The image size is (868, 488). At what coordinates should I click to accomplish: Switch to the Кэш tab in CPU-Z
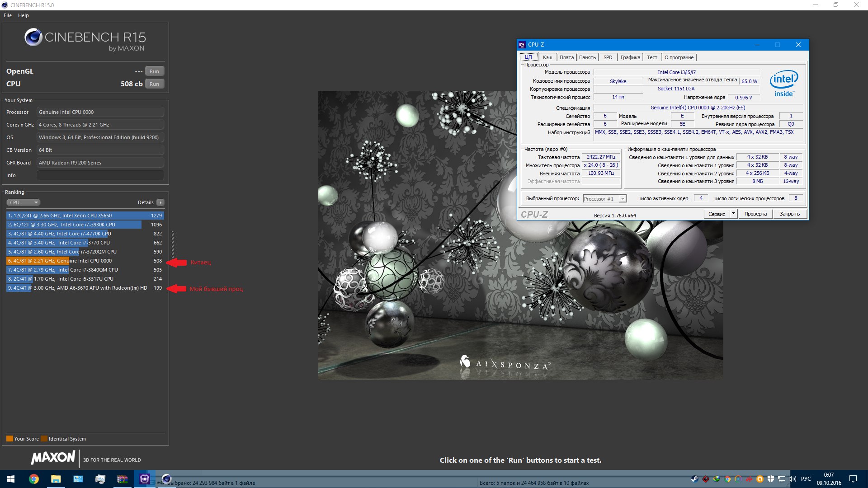547,57
